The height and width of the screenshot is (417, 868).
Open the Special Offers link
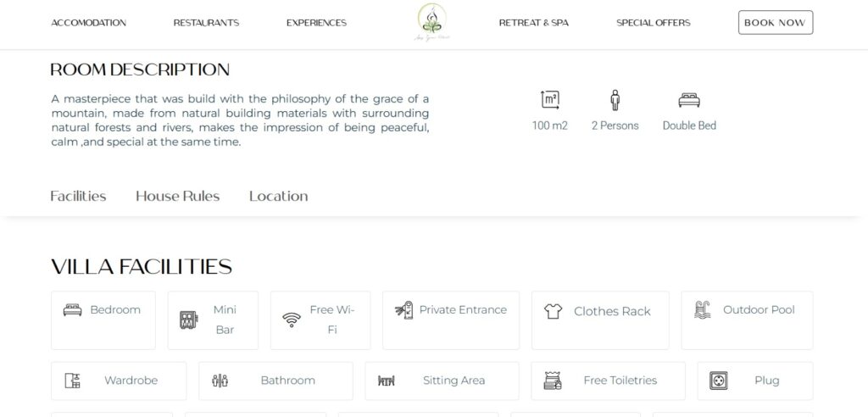[653, 23]
